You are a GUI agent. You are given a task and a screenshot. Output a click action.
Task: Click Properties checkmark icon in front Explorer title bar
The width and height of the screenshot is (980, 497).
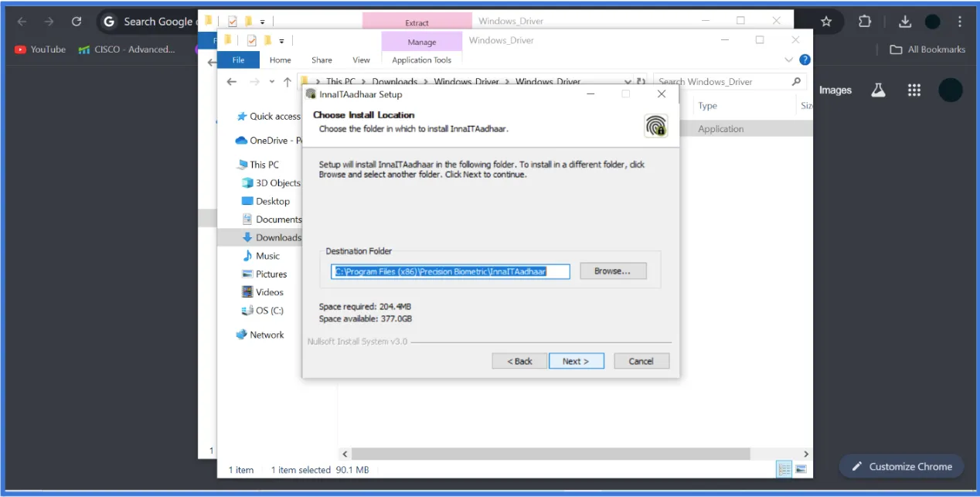coord(251,40)
